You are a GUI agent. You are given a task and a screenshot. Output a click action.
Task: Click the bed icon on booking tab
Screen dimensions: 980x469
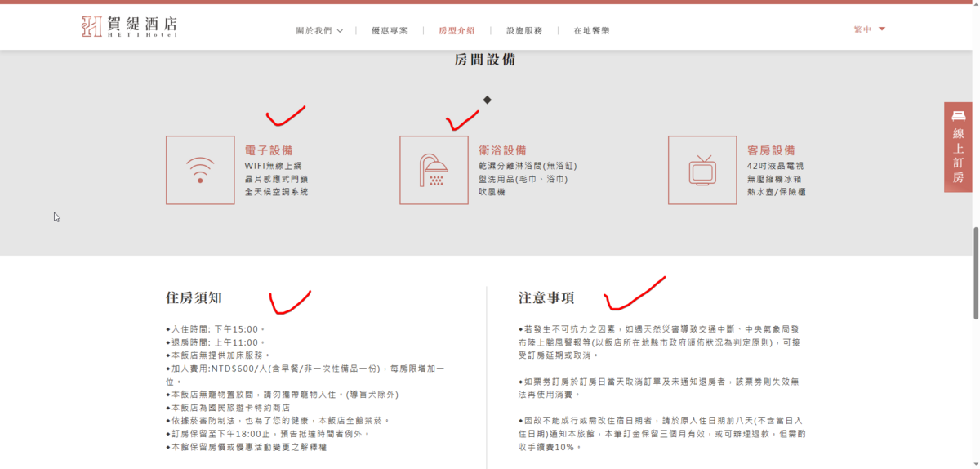coord(958,116)
